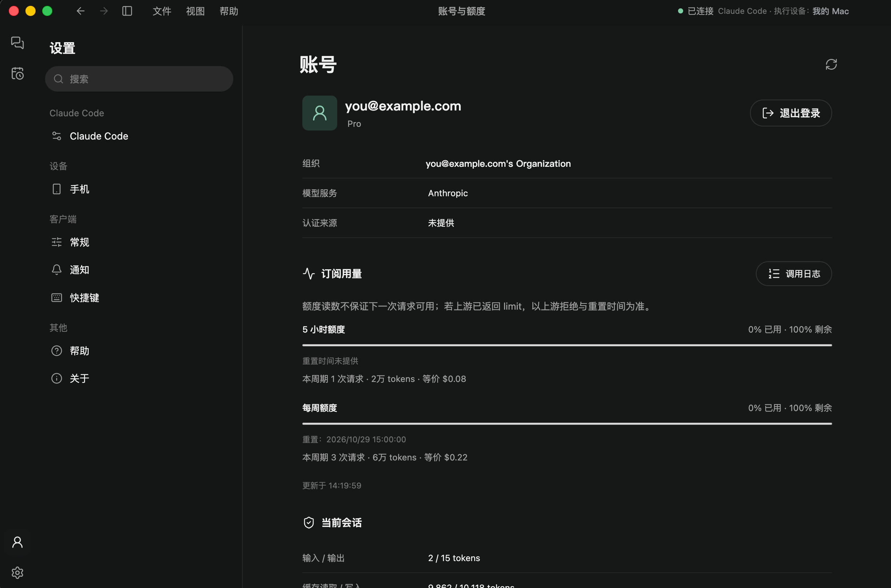The height and width of the screenshot is (588, 891).
Task: Click the 本周期 3 次请求 usage line
Action: click(x=385, y=458)
